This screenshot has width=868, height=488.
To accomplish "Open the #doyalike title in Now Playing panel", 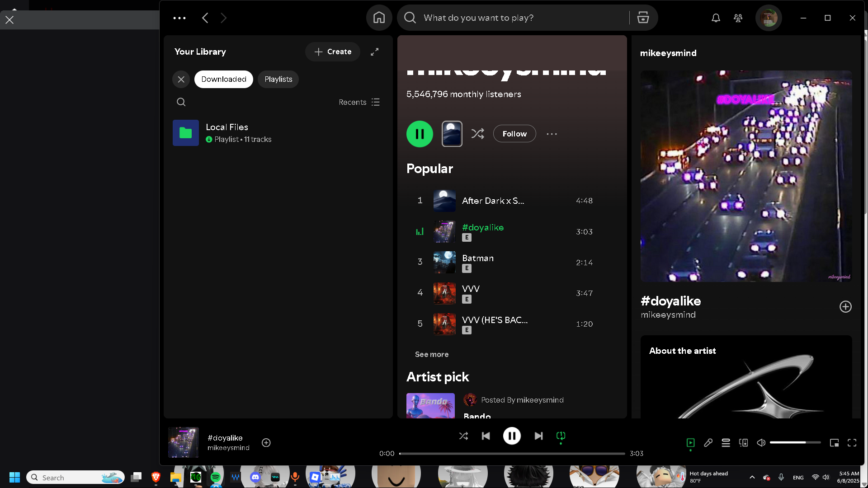I will point(671,301).
